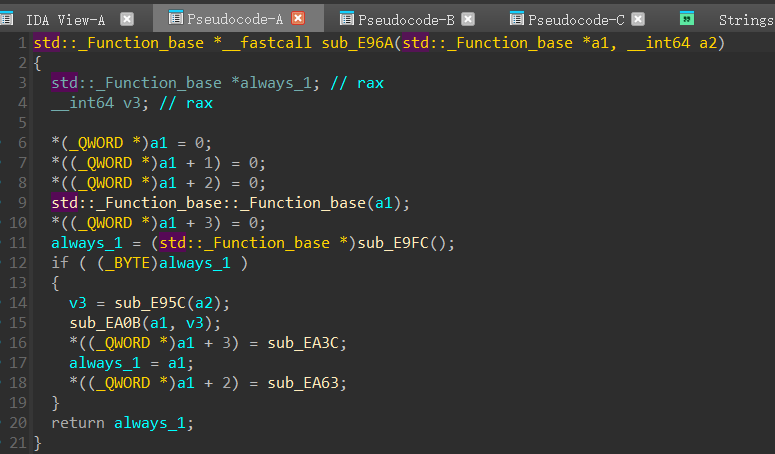Select variable v3 in its declaration

[132, 103]
